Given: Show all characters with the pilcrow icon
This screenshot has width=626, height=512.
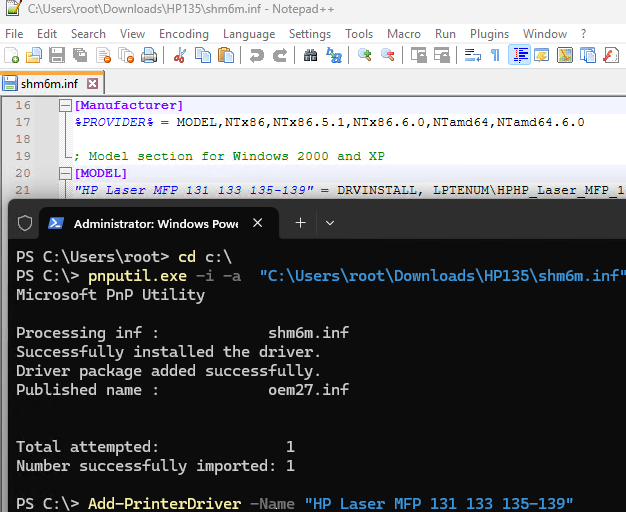Looking at the screenshot, I should pos(495,56).
